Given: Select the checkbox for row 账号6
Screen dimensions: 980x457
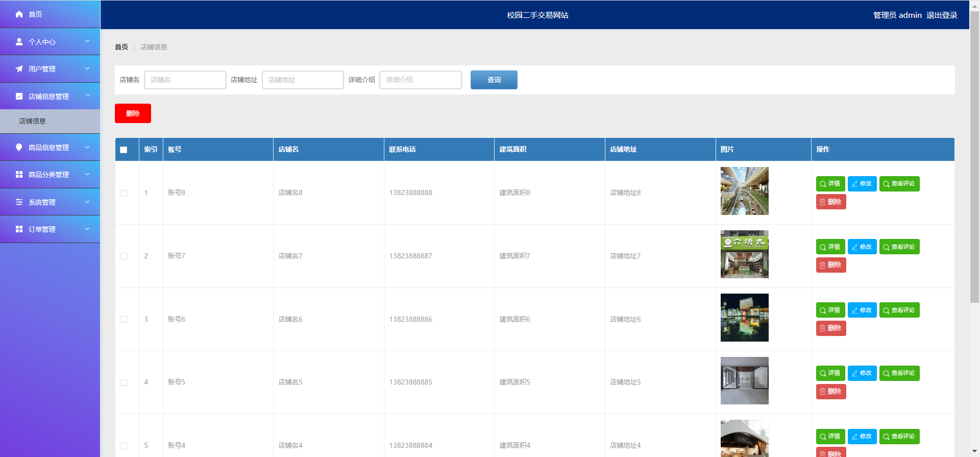Looking at the screenshot, I should tap(124, 320).
